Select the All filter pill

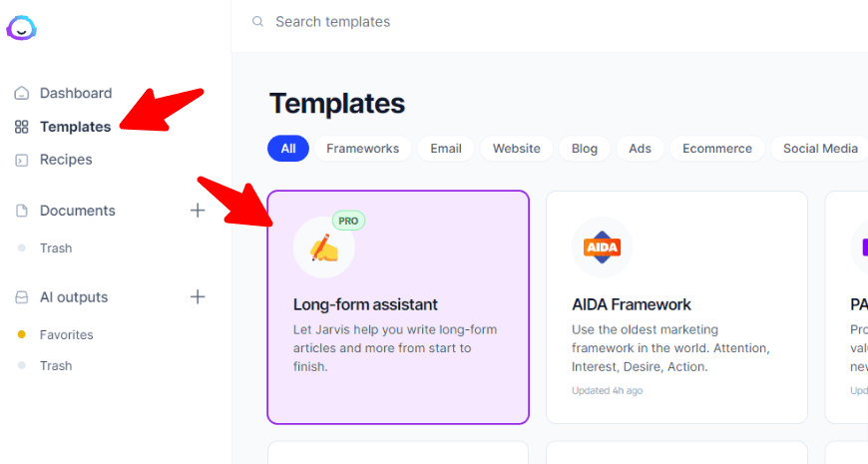pyautogui.click(x=288, y=149)
